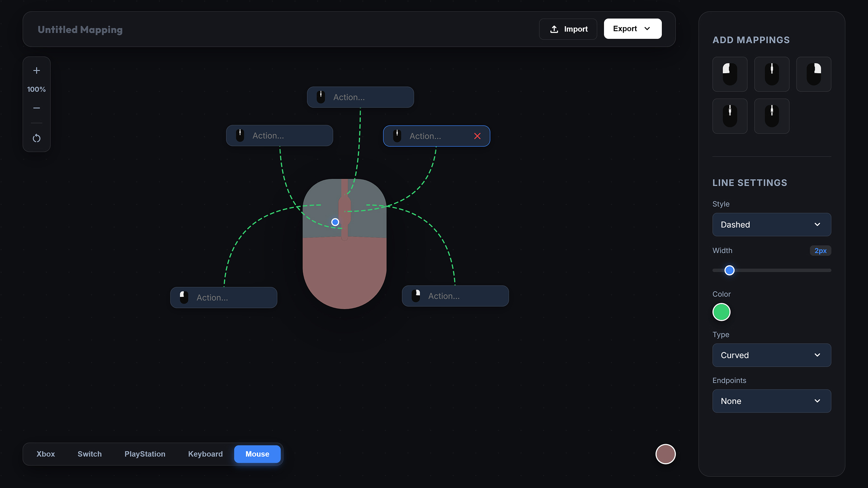868x488 pixels.
Task: Select the blue handle on the width slider
Action: [729, 270]
